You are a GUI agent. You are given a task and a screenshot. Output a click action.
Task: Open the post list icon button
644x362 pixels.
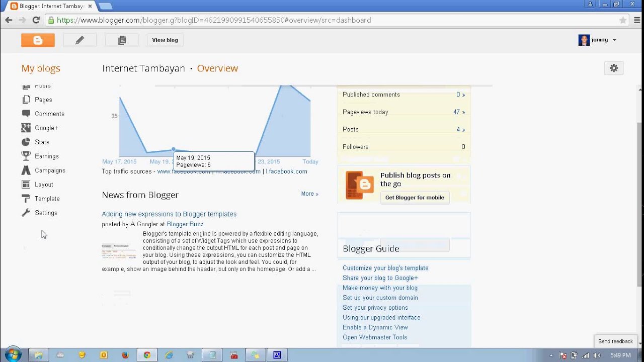tap(122, 40)
